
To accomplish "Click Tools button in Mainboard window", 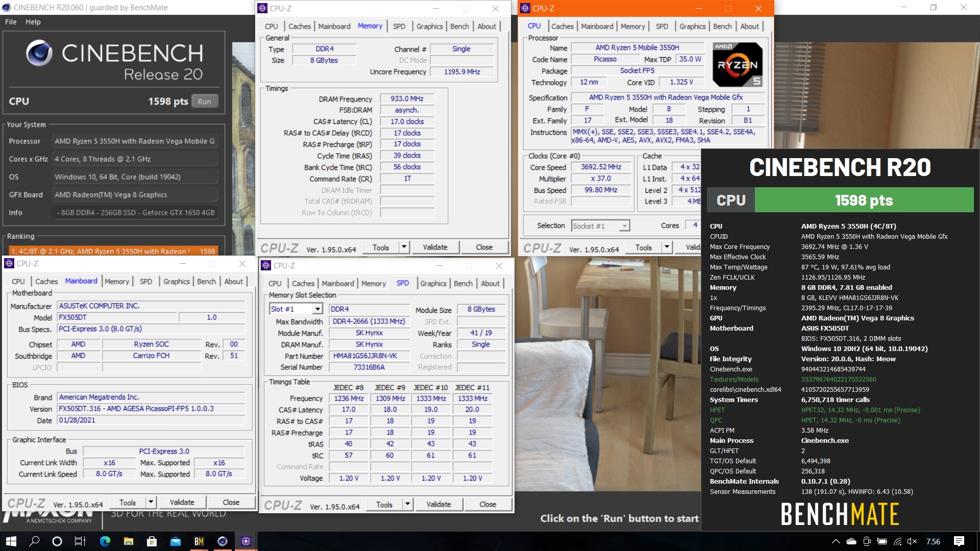I will 128,503.
